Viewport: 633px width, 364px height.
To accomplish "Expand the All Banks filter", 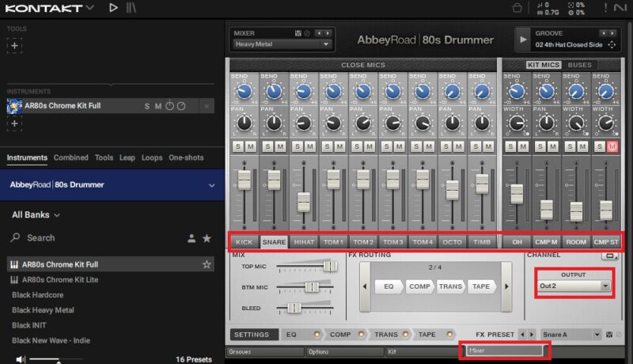I will coord(36,214).
